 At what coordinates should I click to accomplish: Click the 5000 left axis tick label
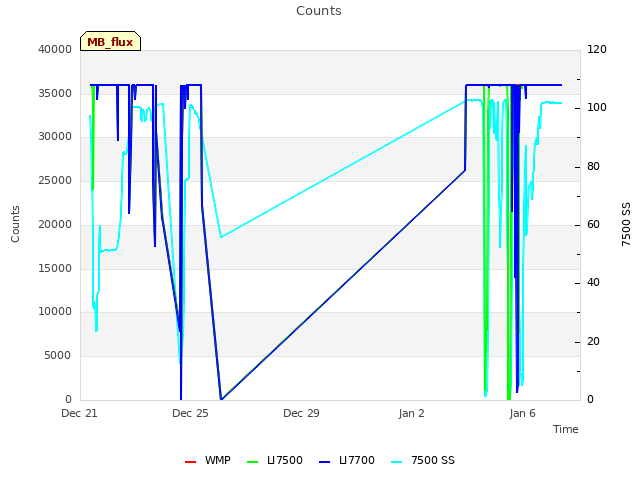(x=58, y=356)
